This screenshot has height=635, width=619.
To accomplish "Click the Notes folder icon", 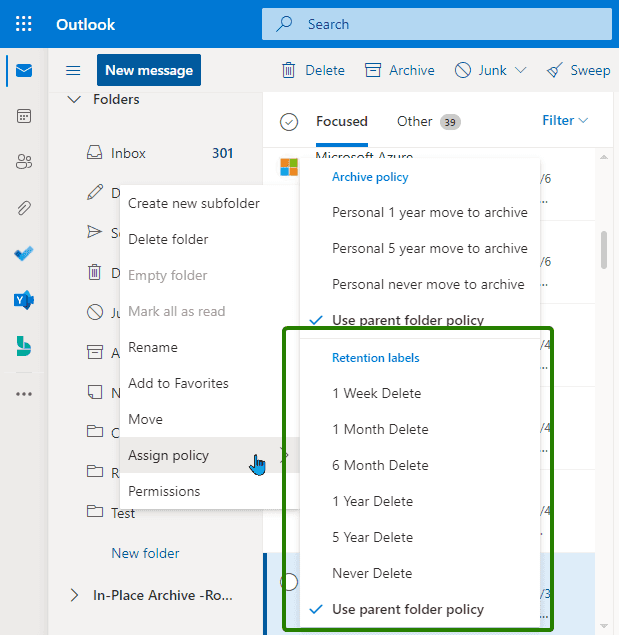I will click(x=95, y=392).
